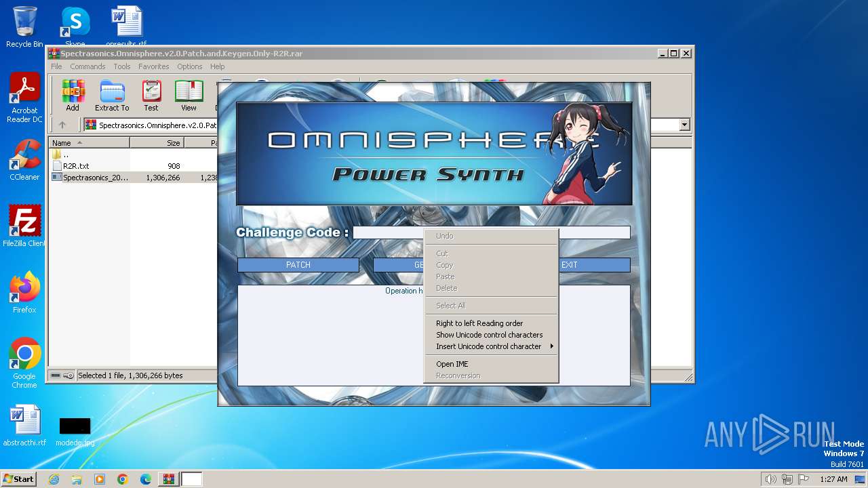The height and width of the screenshot is (488, 868).
Task: Open the Options menu in WinRAR
Action: click(190, 66)
